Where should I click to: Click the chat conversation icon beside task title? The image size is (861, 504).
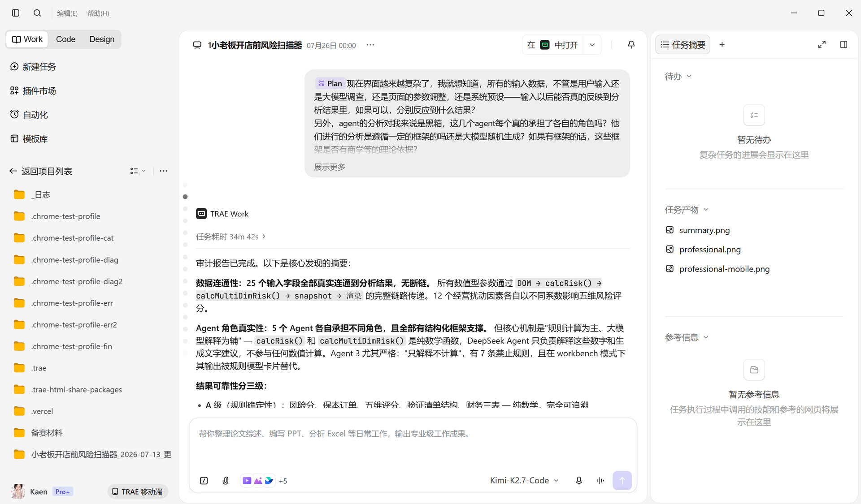click(x=197, y=45)
